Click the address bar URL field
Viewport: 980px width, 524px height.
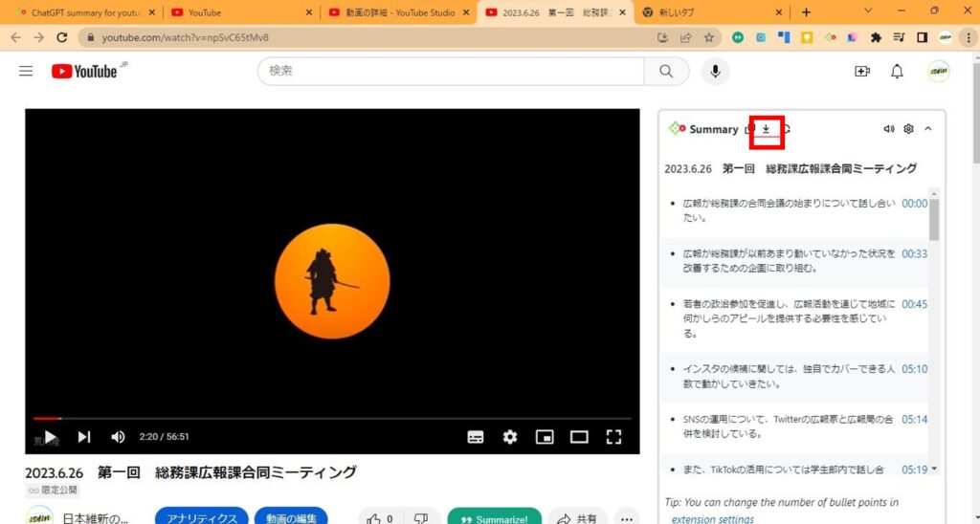[368, 37]
